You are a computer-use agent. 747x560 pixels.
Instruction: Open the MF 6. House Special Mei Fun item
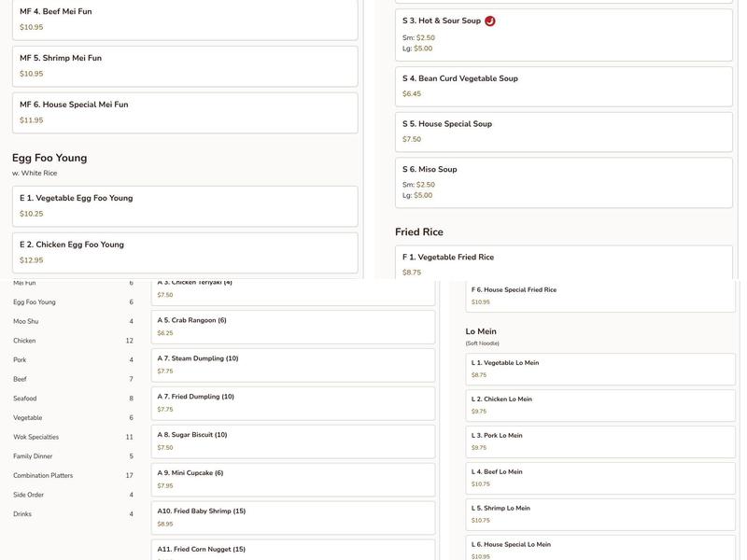[x=185, y=112]
